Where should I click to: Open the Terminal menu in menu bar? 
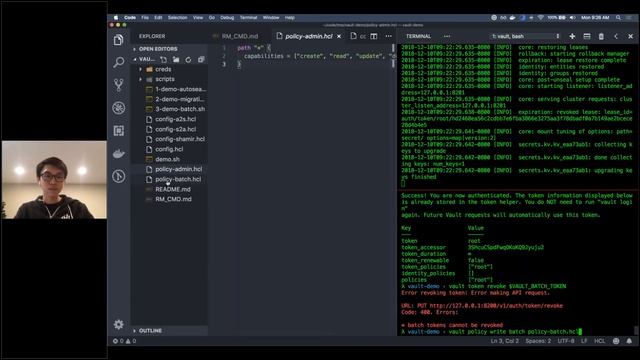(x=248, y=18)
